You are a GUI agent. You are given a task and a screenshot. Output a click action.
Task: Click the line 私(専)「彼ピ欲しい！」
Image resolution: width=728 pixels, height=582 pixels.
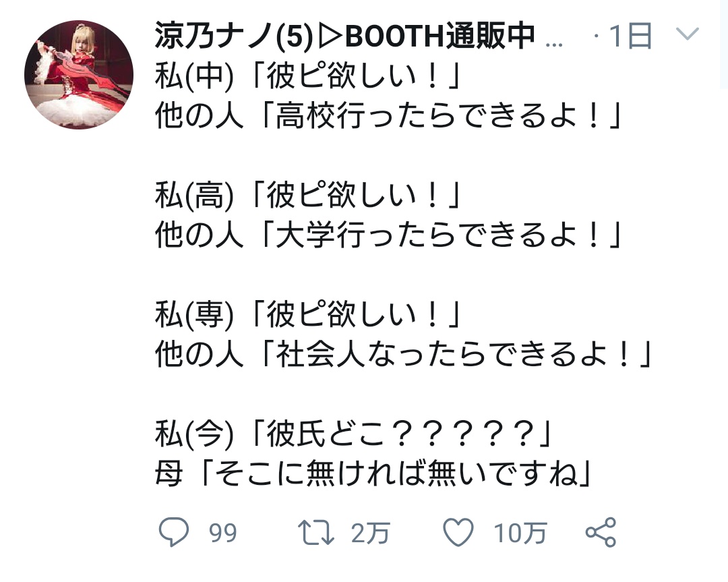pyautogui.click(x=308, y=314)
